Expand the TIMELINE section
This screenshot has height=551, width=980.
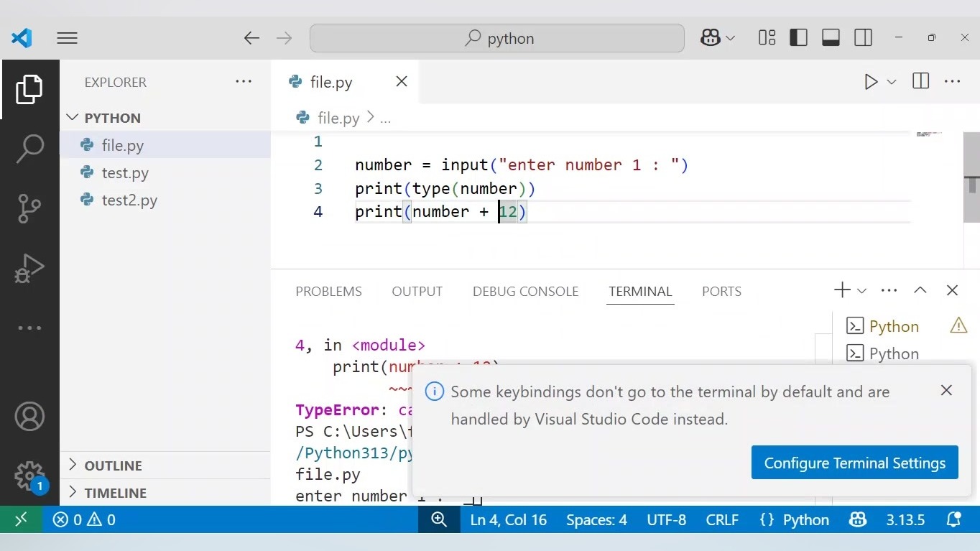pyautogui.click(x=115, y=493)
